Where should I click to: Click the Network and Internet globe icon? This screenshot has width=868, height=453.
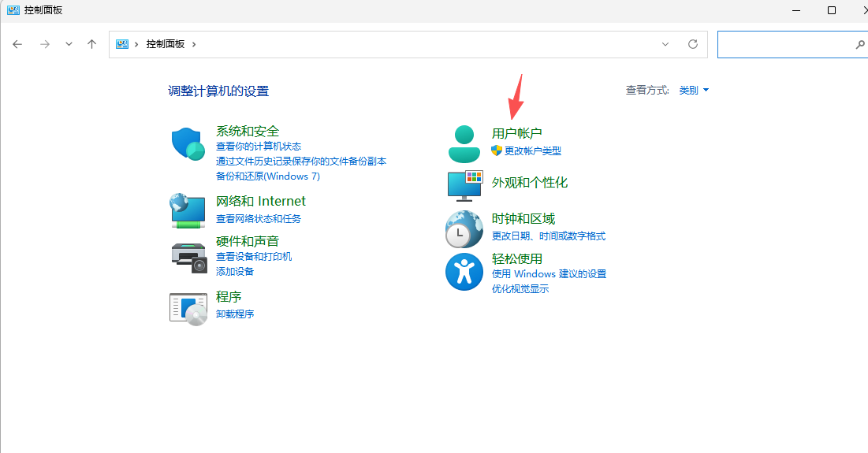188,210
